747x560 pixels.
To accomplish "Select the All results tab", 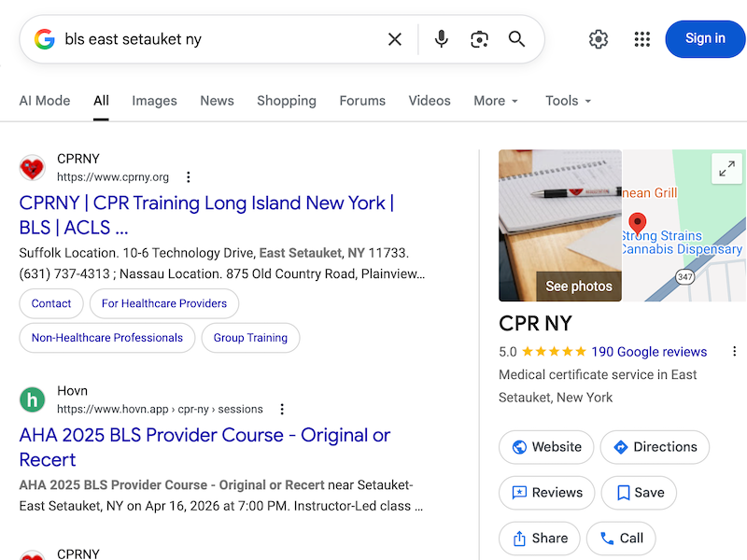I will click(101, 101).
